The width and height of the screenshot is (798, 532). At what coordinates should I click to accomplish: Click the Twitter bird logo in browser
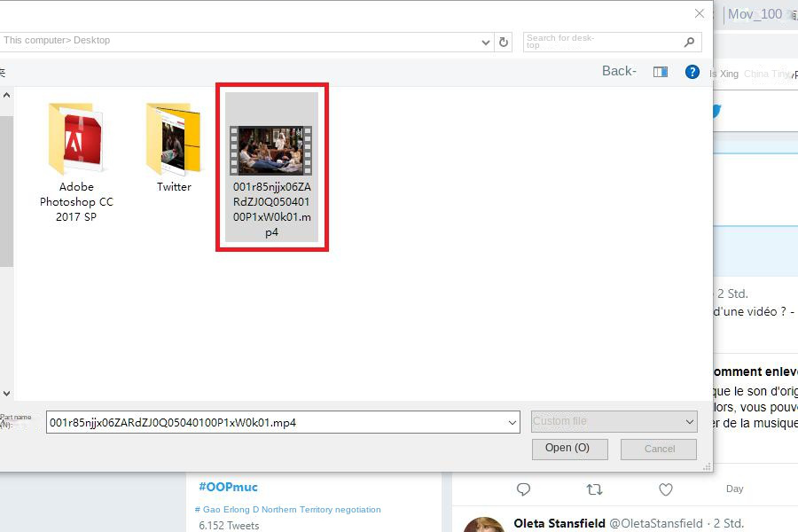[716, 110]
